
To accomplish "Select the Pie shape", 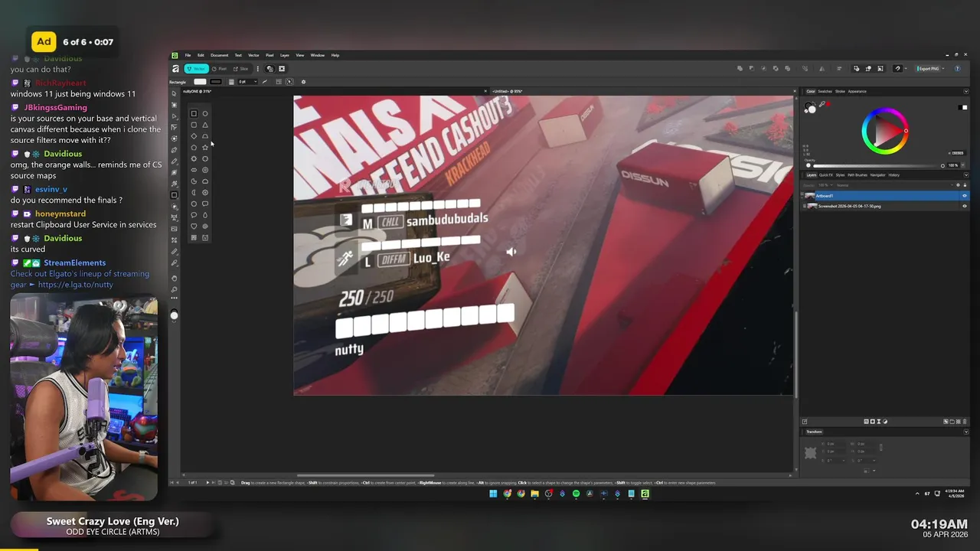I will click(194, 181).
